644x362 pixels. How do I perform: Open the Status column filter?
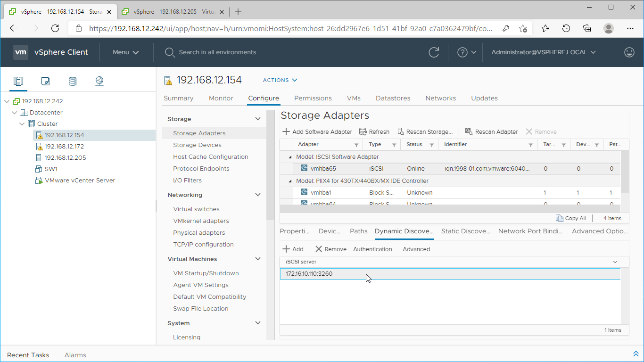pyautogui.click(x=432, y=145)
